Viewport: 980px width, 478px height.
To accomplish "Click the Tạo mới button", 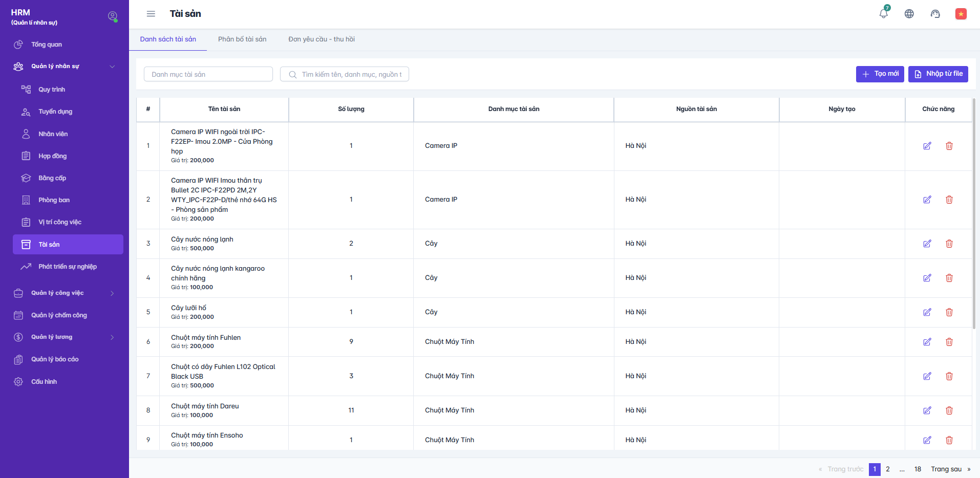I will 880,74.
